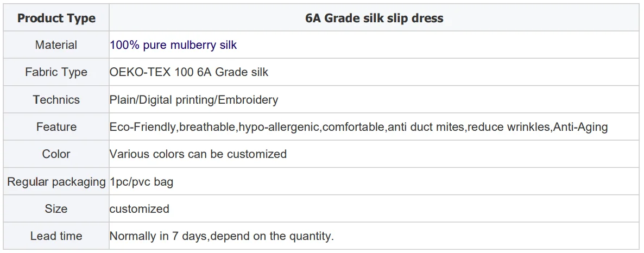The width and height of the screenshot is (644, 253).
Task: Select the 'Normally in 7 days' lead time text
Action: (159, 236)
